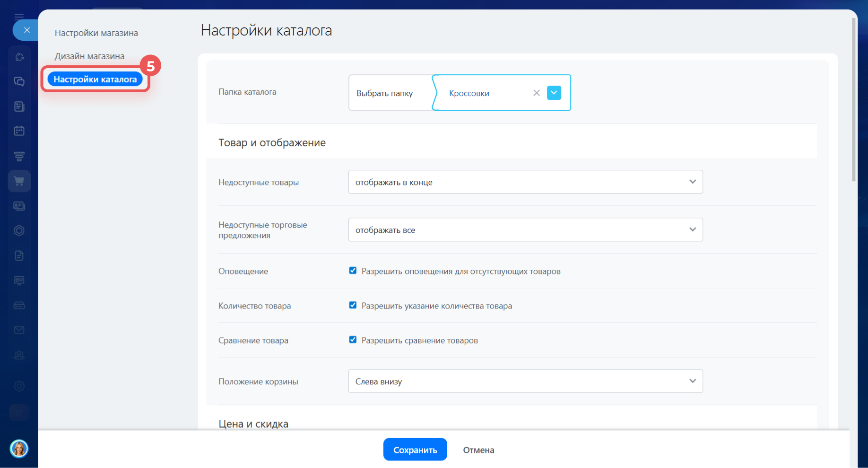This screenshot has width=868, height=468.
Task: Click the user avatar at bottom left
Action: (x=19, y=448)
